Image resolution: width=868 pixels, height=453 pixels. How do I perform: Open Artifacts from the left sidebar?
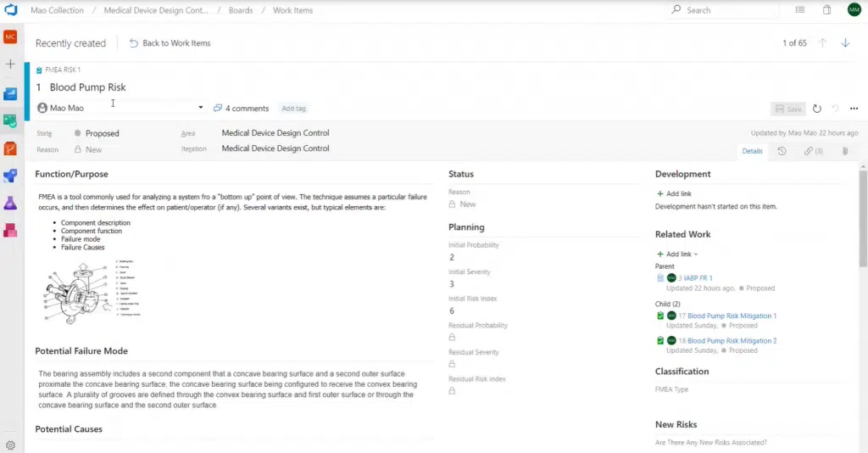(10, 231)
